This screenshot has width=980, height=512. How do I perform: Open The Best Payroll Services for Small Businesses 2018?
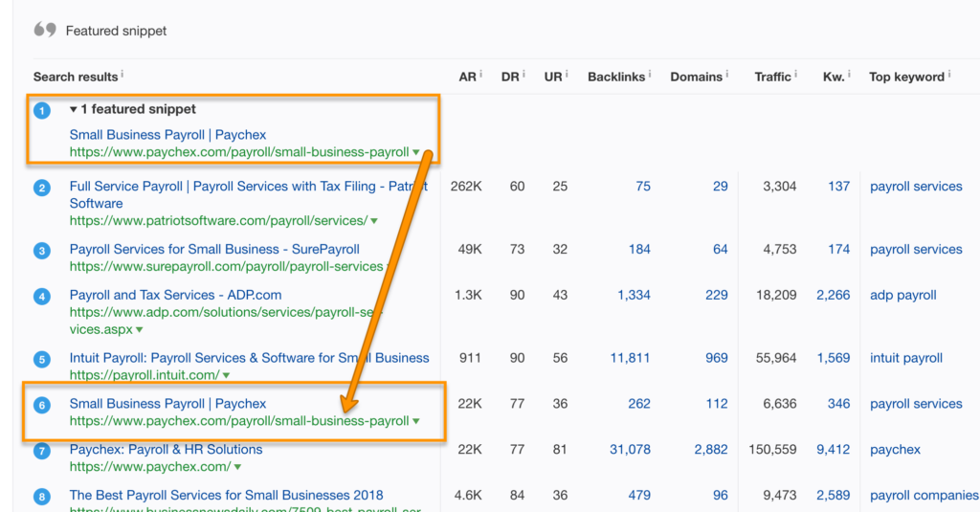point(226,495)
